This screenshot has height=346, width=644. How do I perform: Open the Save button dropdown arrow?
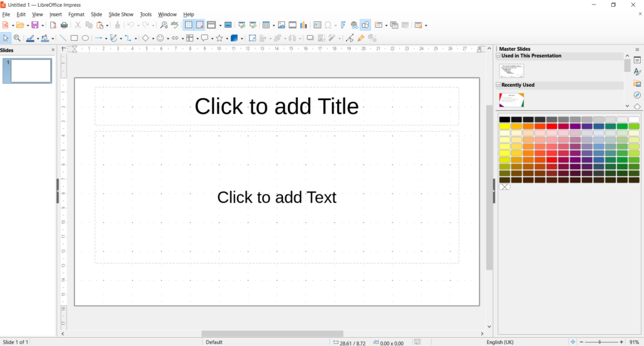43,26
